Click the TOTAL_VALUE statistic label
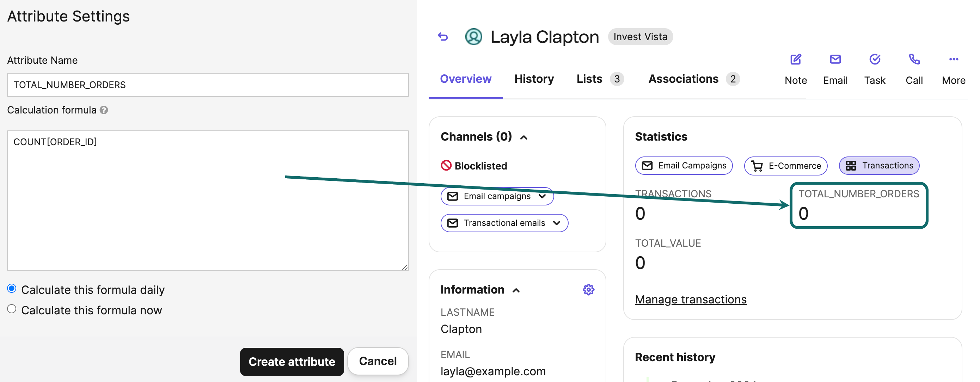 [668, 243]
